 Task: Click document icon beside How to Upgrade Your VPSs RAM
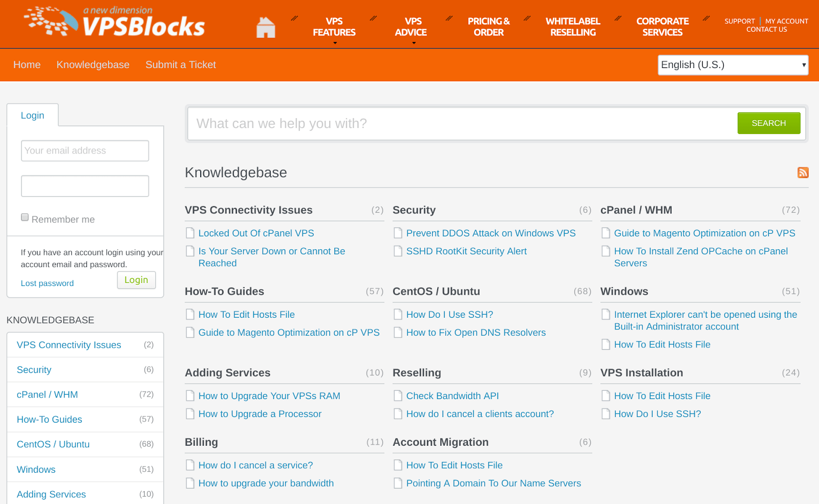coord(190,396)
